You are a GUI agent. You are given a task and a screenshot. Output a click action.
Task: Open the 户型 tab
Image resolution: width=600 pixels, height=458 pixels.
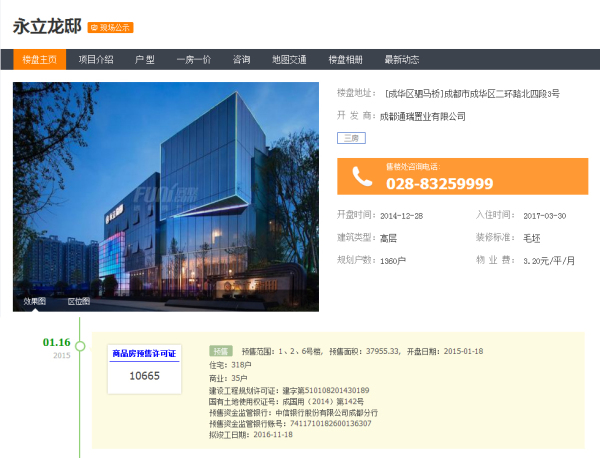pos(145,60)
